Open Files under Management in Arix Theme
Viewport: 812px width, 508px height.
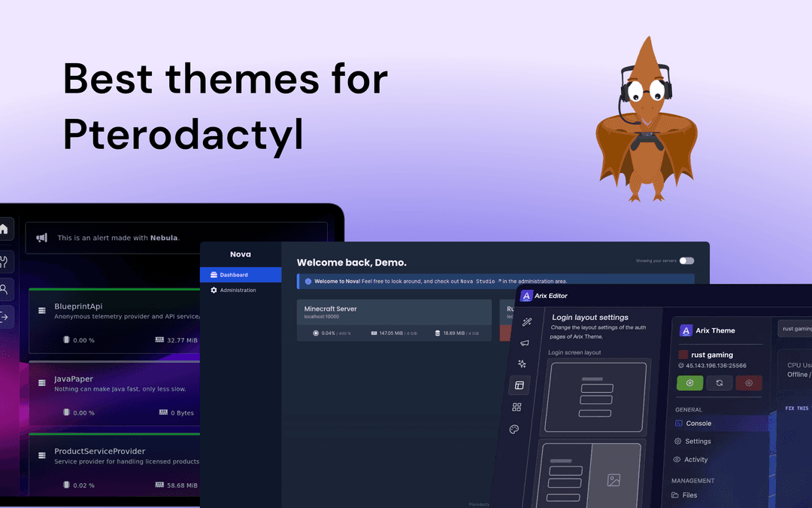coord(689,494)
